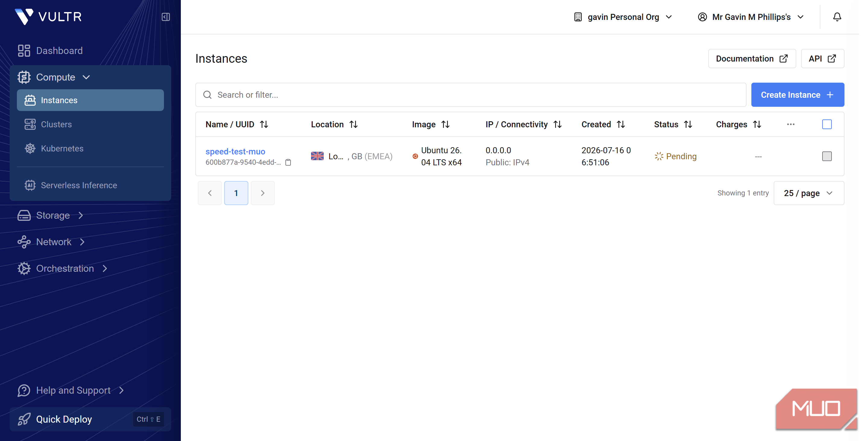Open the Documentation link
868x441 pixels.
752,59
